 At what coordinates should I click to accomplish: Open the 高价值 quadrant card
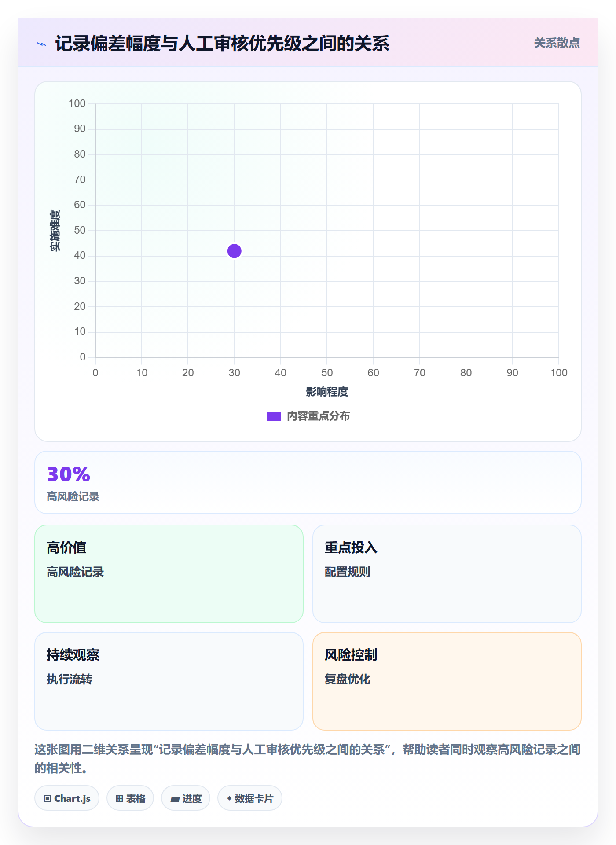point(169,573)
